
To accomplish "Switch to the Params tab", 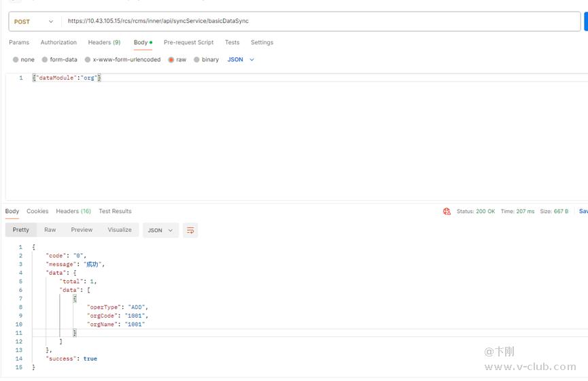I will point(19,42).
